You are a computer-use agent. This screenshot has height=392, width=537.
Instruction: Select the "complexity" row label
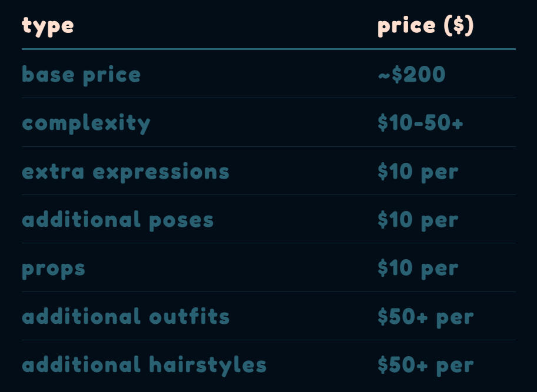86,123
